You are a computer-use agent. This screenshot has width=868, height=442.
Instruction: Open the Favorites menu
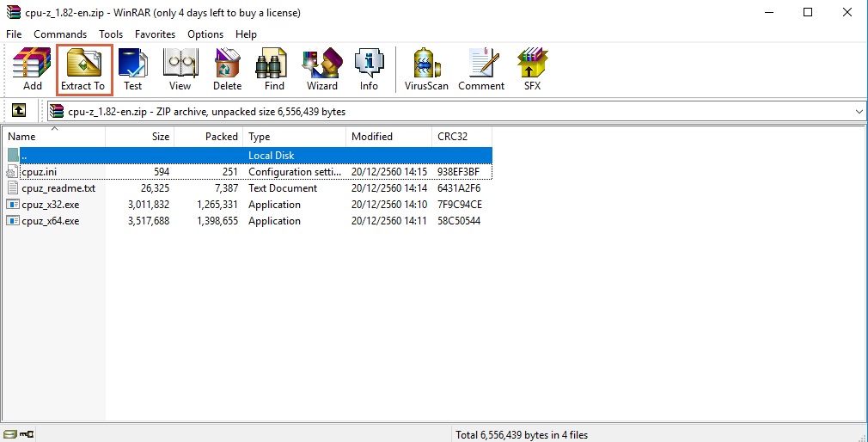click(x=155, y=34)
